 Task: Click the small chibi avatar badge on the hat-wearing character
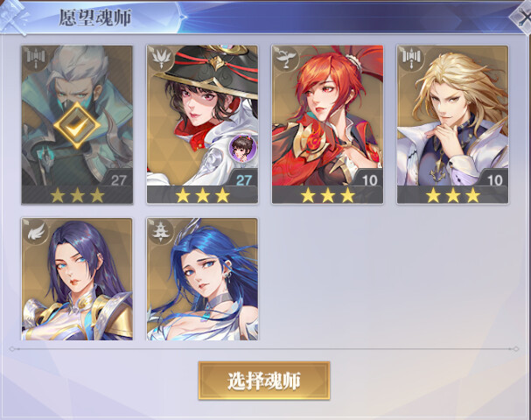tap(242, 148)
